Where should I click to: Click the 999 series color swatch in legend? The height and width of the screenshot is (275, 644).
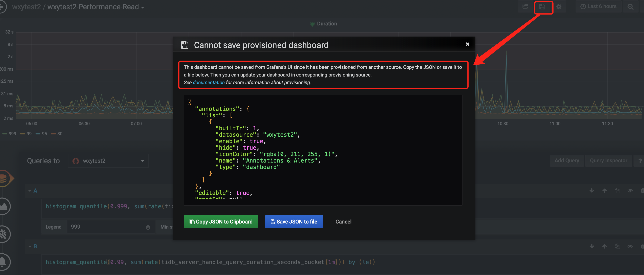point(5,134)
